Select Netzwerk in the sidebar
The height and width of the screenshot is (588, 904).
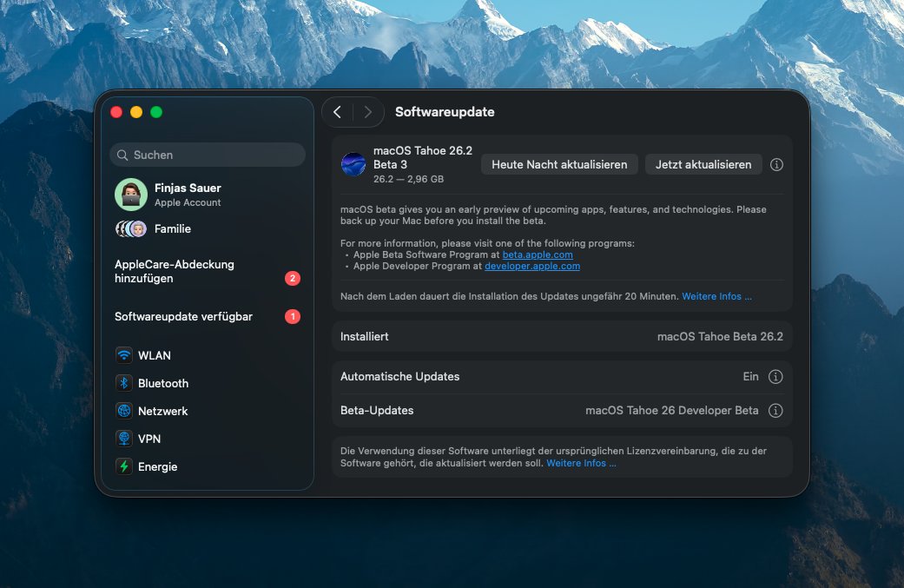(x=208, y=411)
